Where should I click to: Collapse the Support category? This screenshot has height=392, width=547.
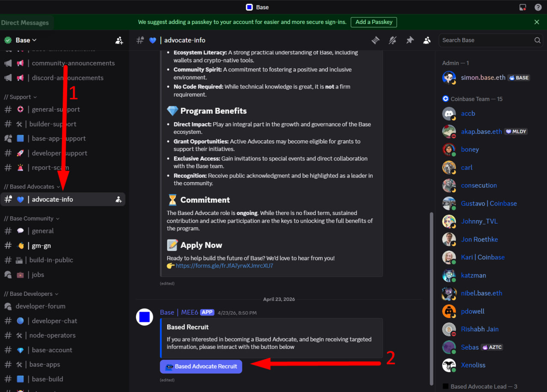(x=20, y=97)
